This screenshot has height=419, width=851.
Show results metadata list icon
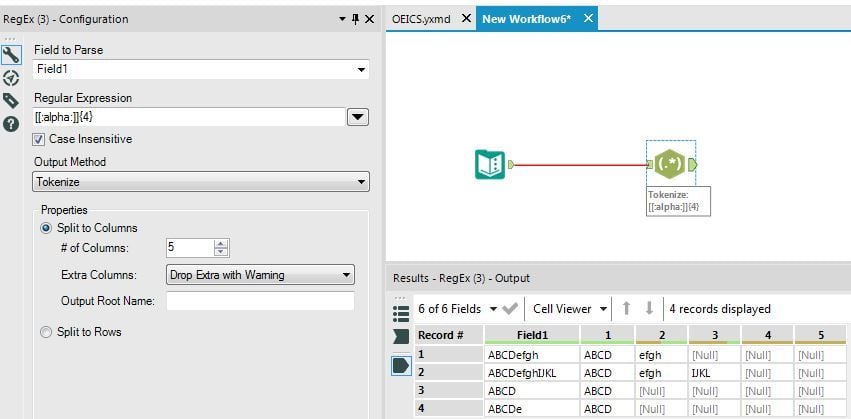click(401, 314)
